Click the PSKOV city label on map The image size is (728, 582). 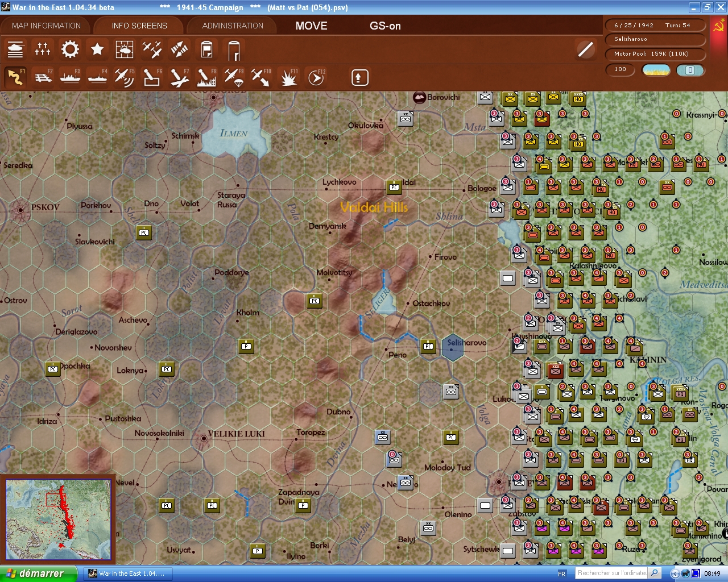coord(45,207)
